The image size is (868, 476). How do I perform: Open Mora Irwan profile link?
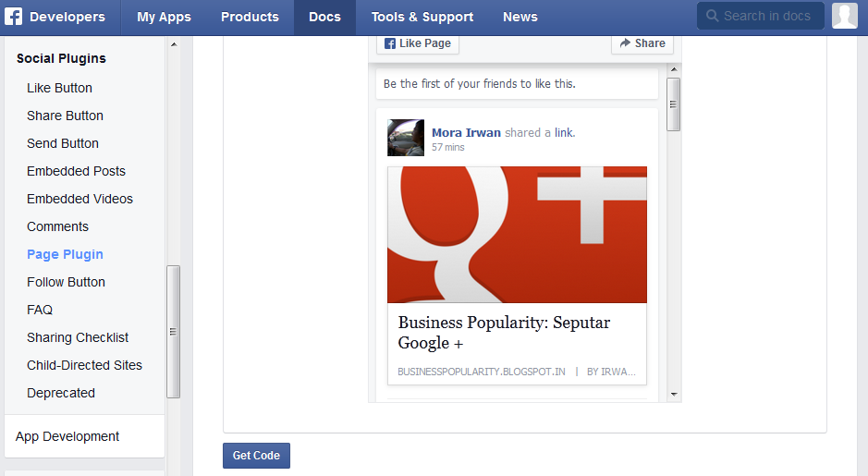[466, 132]
